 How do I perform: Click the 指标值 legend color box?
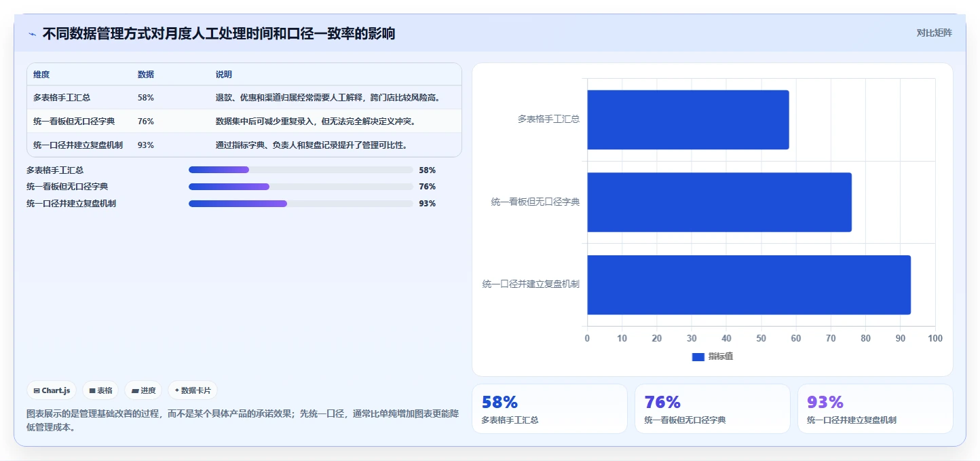tap(698, 356)
